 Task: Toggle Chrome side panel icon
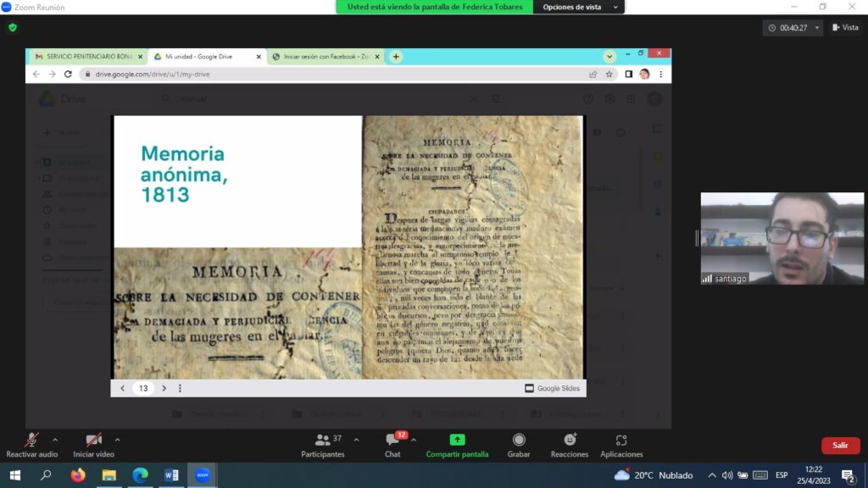tap(629, 75)
